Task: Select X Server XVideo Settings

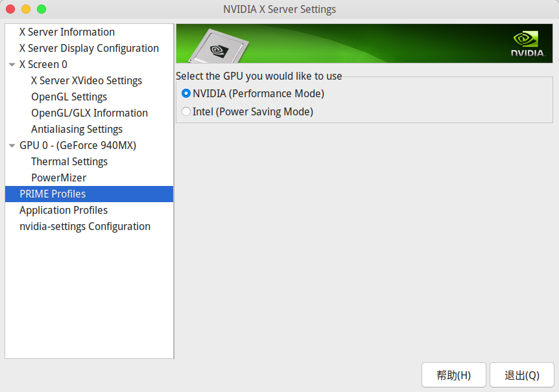Action: coord(86,80)
